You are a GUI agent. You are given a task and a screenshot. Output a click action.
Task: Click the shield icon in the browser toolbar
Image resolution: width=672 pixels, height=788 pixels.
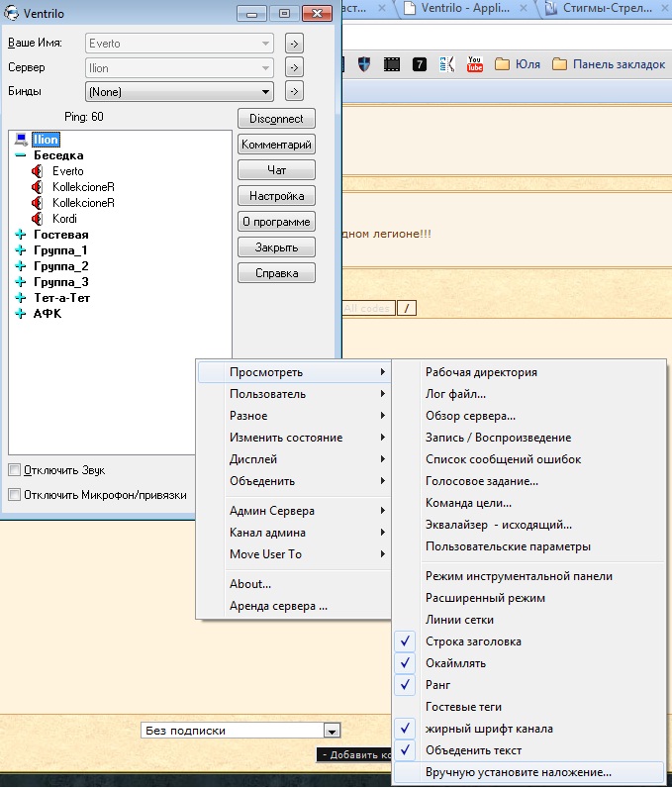pos(364,64)
